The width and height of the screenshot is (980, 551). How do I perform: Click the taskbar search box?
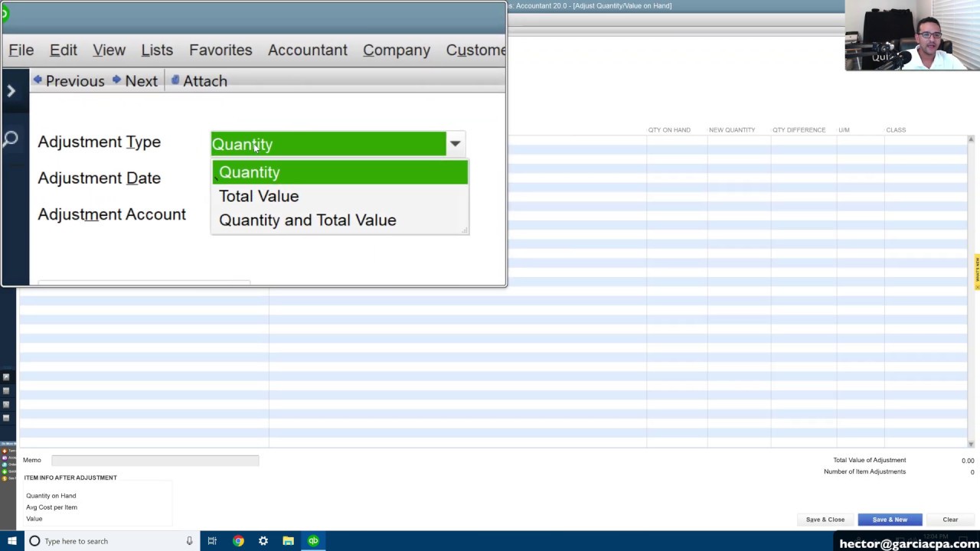tap(113, 541)
